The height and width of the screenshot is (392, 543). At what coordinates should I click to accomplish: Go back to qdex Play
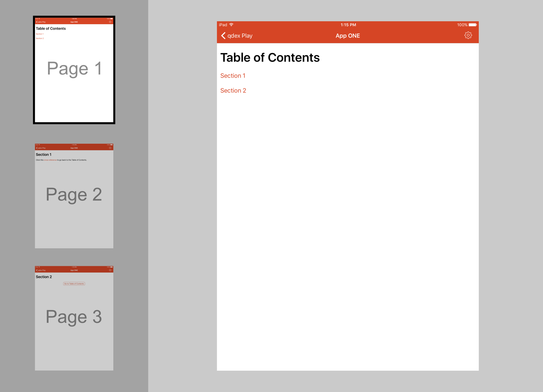coord(237,36)
